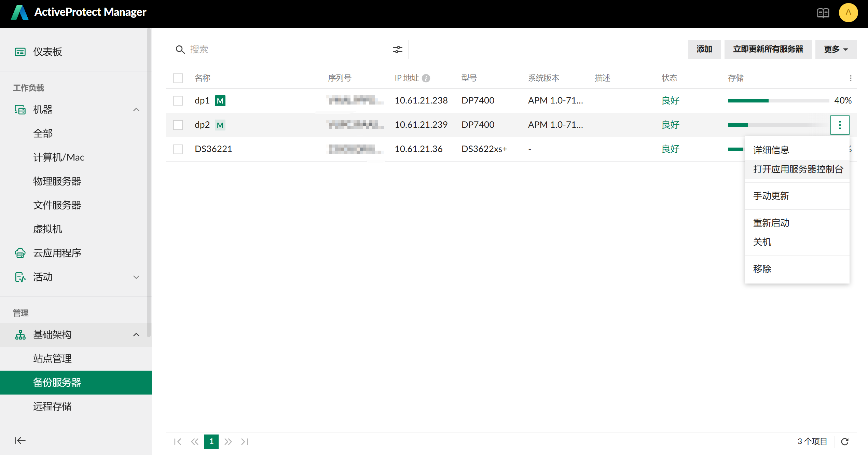
Task: Collapse the 基础架构 section chevron
Action: pos(136,335)
